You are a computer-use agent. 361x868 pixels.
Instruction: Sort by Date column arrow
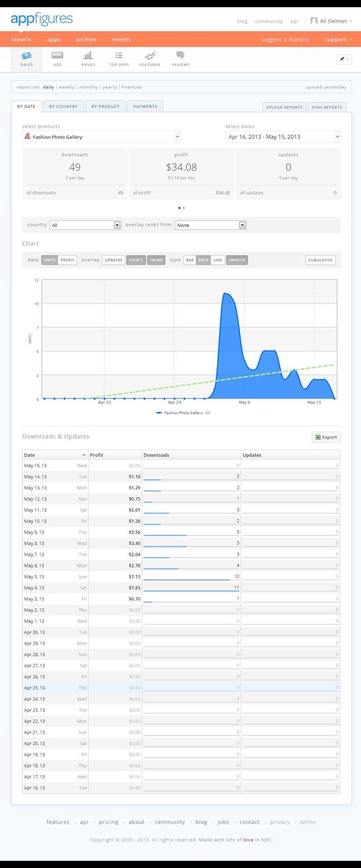[x=84, y=455]
